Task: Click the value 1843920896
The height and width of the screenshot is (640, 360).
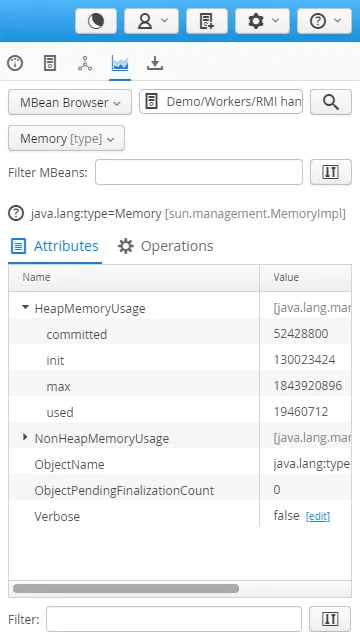Action: coord(308,386)
